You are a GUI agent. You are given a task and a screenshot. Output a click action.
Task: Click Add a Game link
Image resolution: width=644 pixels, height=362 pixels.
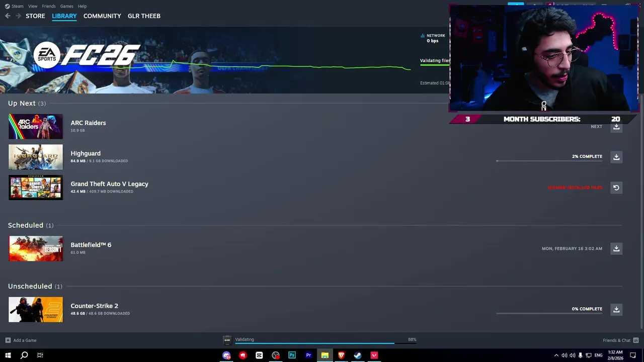25,340
